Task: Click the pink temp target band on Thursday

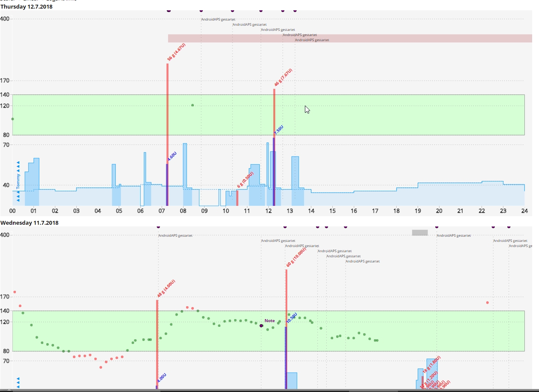Action: click(350, 38)
